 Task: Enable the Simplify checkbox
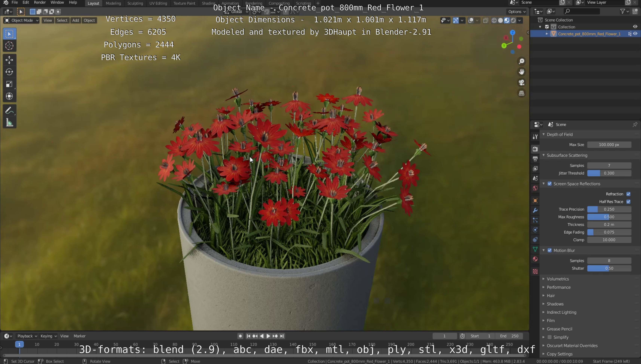click(550, 337)
